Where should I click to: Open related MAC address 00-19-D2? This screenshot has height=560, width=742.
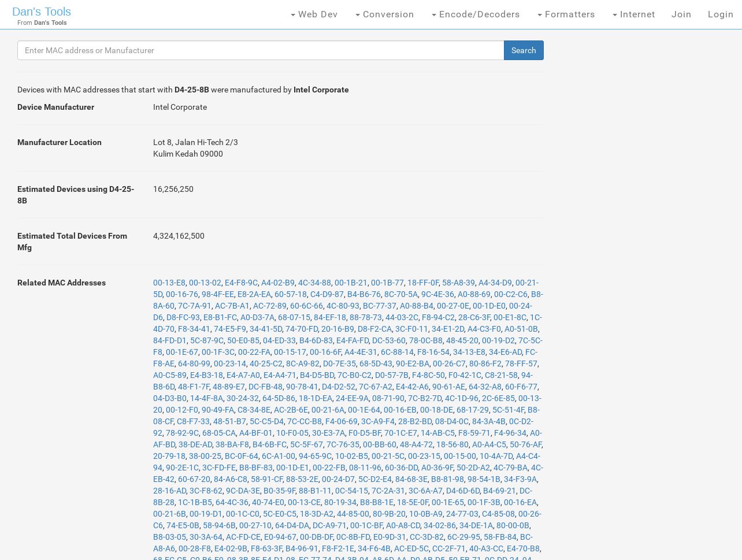point(498,340)
